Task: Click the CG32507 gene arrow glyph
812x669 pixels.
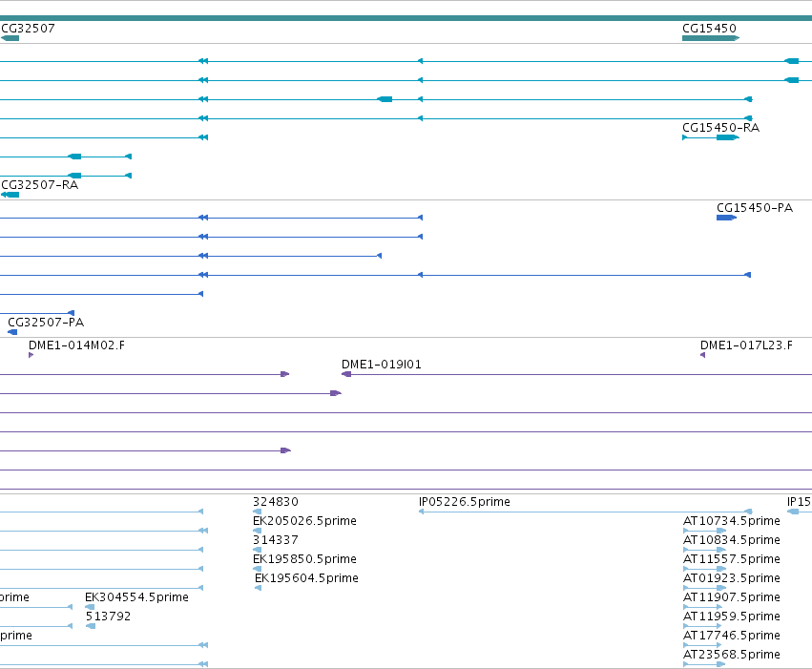Action: pos(10,38)
